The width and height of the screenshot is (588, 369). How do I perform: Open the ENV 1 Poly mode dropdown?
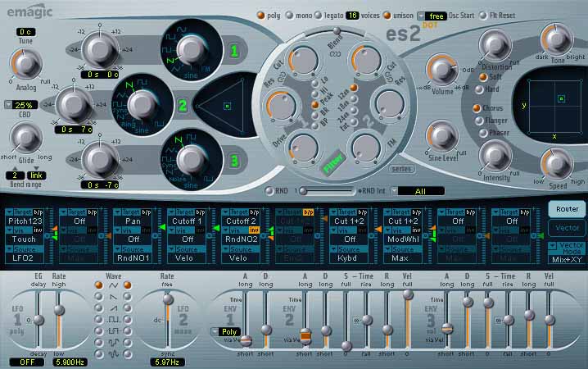[x=226, y=332]
